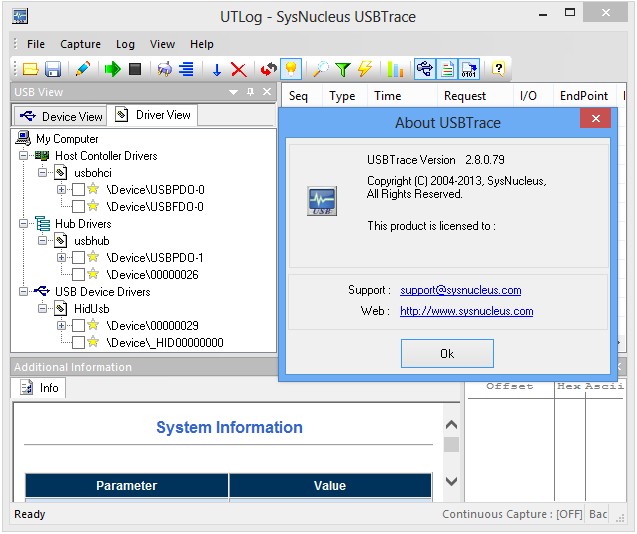Check the \Device\USBPDO-1 checkbox

(x=78, y=257)
